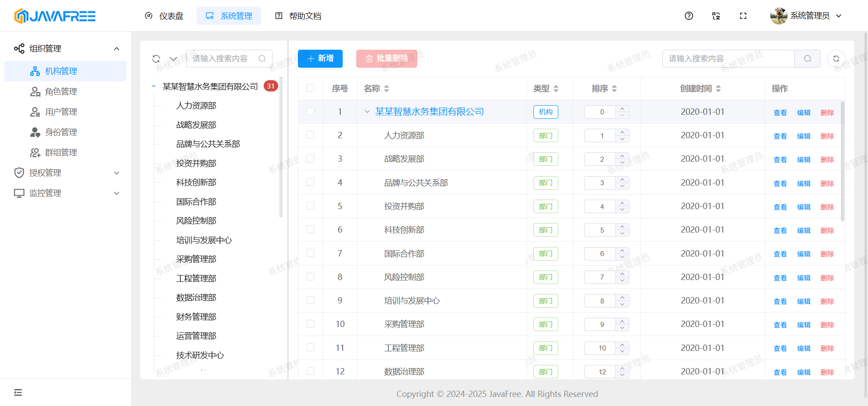This screenshot has width=868, height=406.
Task: Check the row checkbox for 人力资源部
Action: 310,135
